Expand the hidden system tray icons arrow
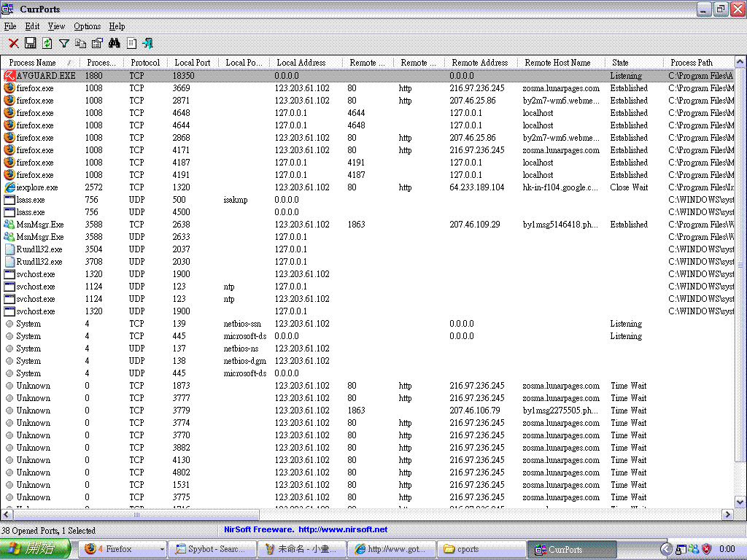Image resolution: width=747 pixels, height=560 pixels. [x=667, y=549]
